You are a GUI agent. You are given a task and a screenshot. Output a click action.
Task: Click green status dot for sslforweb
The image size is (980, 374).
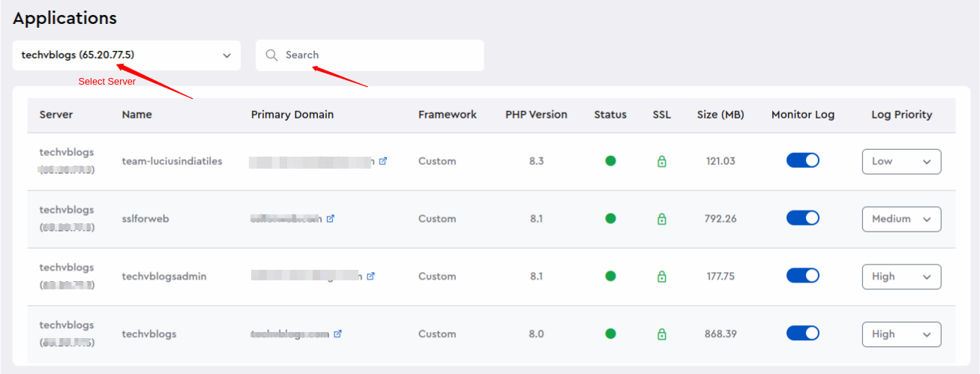click(610, 218)
